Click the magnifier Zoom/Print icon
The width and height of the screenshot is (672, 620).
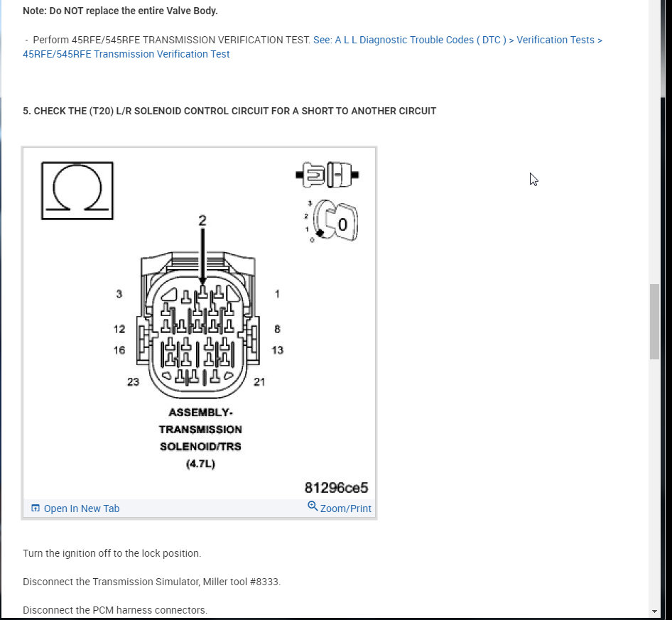pos(313,506)
